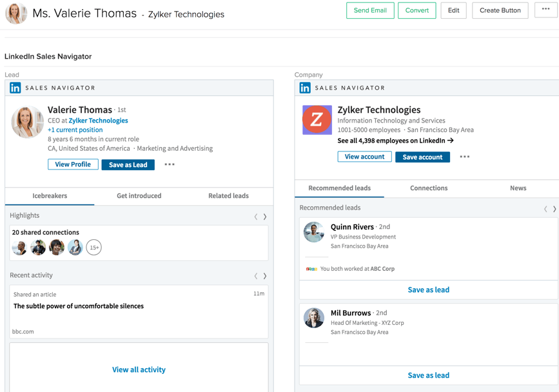
Task: Open the top-right more actions menu
Action: pos(546,10)
